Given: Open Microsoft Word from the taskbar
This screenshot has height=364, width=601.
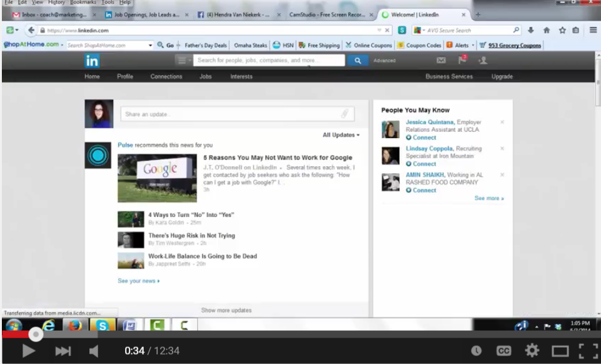Looking at the screenshot, I should coord(129,325).
